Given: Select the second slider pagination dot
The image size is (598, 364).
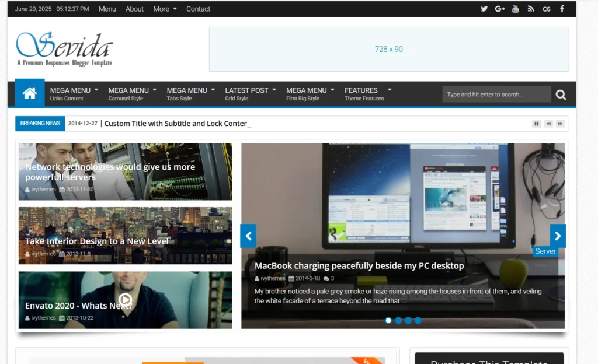Looking at the screenshot, I should (x=398, y=320).
